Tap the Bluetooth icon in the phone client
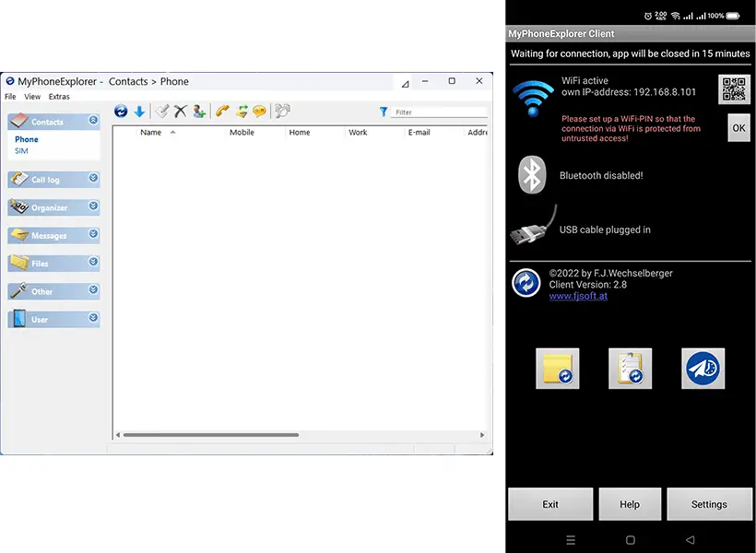 (x=532, y=174)
